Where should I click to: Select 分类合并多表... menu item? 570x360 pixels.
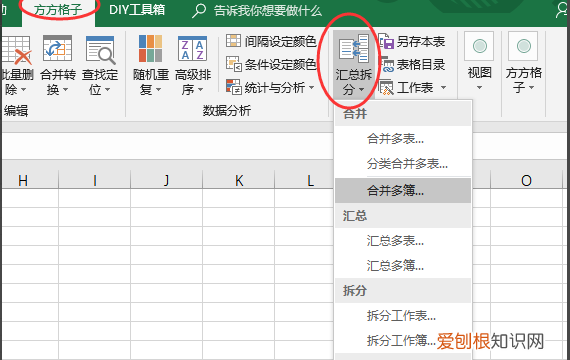click(403, 164)
